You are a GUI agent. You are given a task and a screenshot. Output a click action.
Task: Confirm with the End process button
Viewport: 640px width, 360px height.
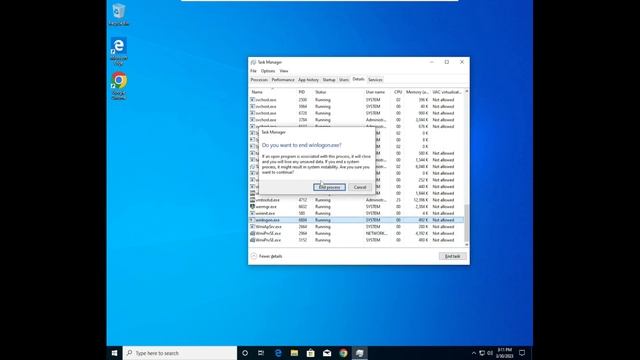(329, 187)
